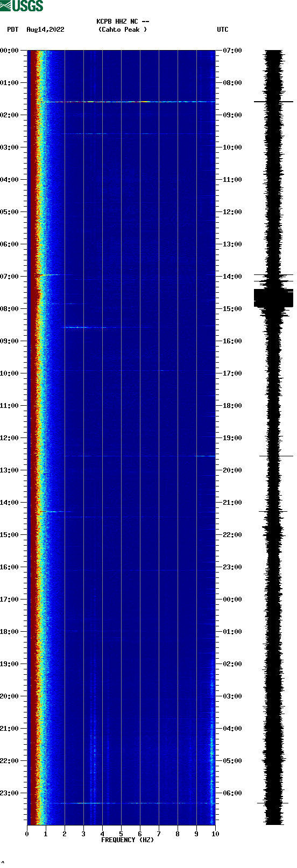Click the 22:00 UTC time label
This screenshot has height=868, width=297.
pos(232,535)
